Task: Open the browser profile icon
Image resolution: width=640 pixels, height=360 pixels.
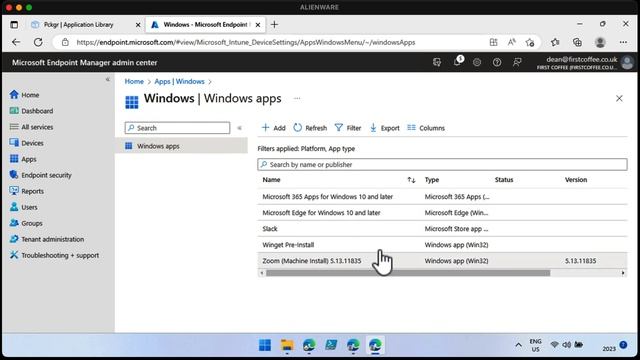Action: (600, 42)
